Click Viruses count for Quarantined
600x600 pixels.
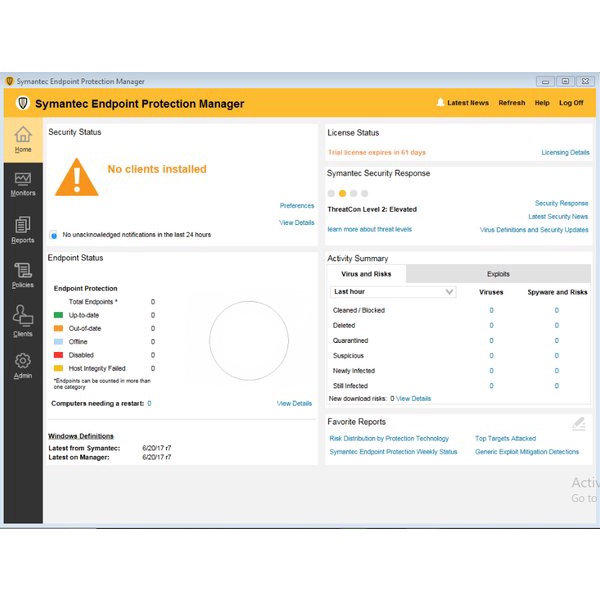pyautogui.click(x=491, y=341)
